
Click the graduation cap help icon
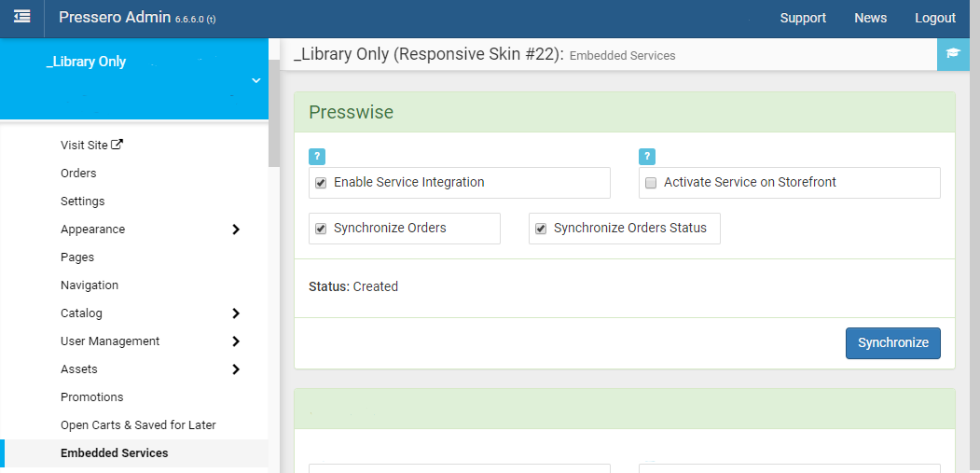(953, 54)
